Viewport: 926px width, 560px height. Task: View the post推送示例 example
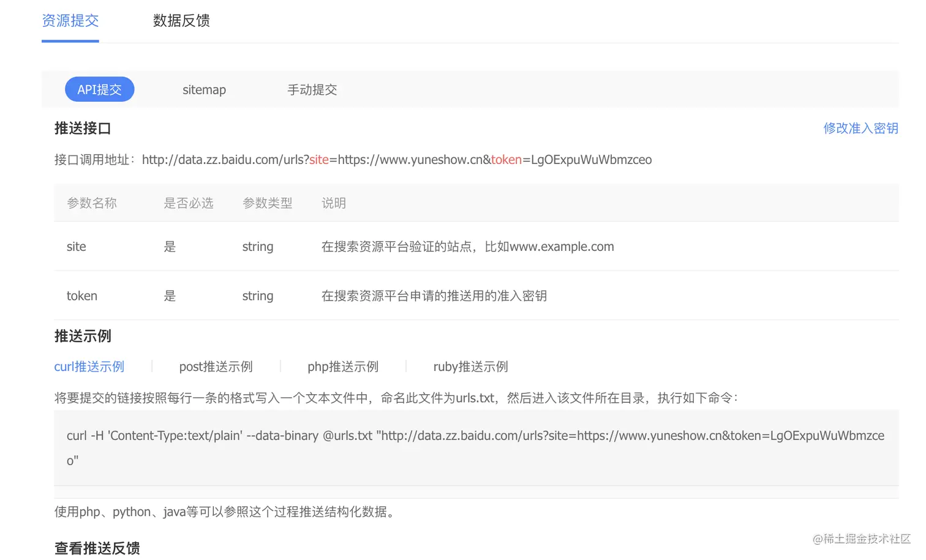216,367
